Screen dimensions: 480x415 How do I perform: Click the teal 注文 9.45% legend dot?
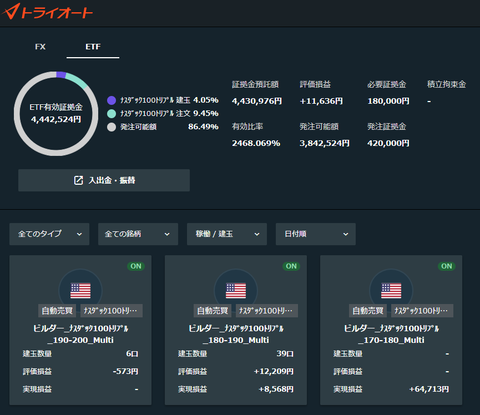(112, 114)
